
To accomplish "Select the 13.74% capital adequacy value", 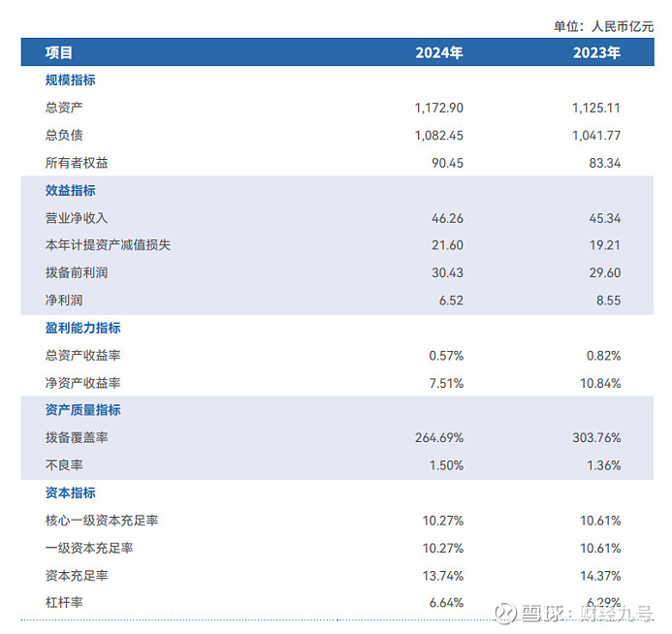I will point(443,576).
